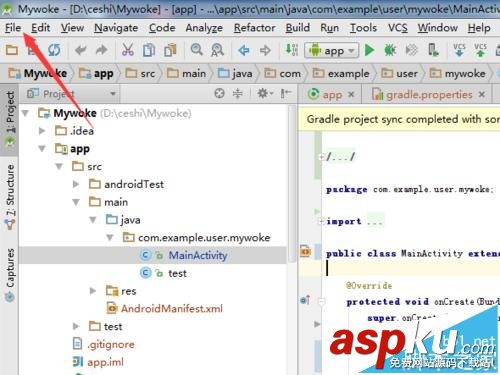Open the Run menu
This screenshot has height=375, width=500.
click(329, 28)
